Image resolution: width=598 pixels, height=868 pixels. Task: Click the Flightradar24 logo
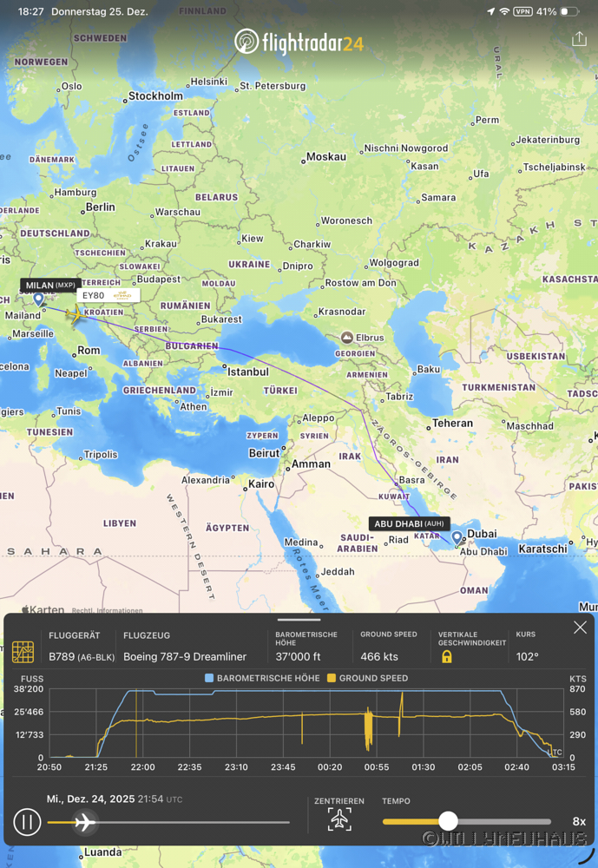click(299, 42)
